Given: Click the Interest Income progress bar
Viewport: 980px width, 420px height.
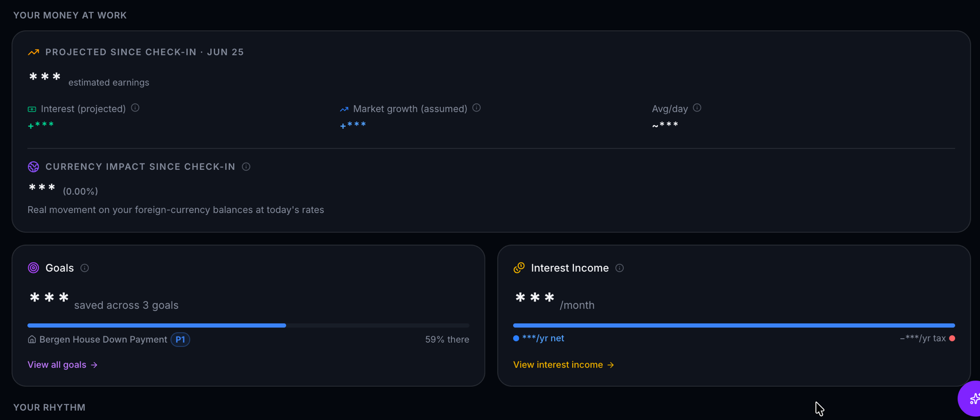Looking at the screenshot, I should click(734, 326).
